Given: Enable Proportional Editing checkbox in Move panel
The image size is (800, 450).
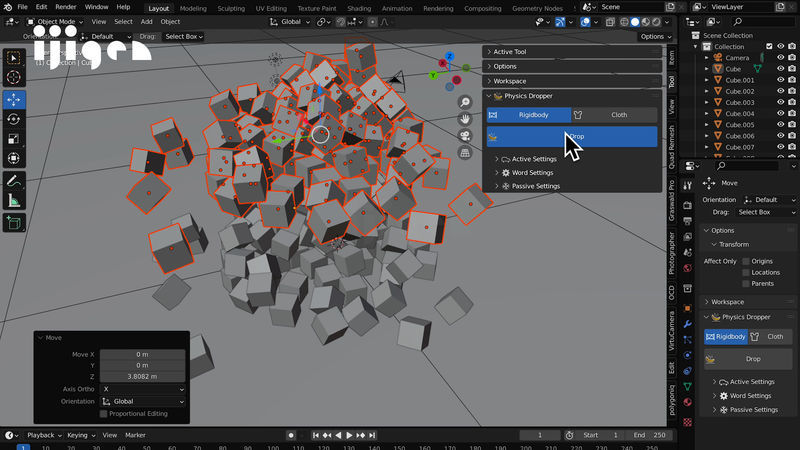Looking at the screenshot, I should click(104, 414).
